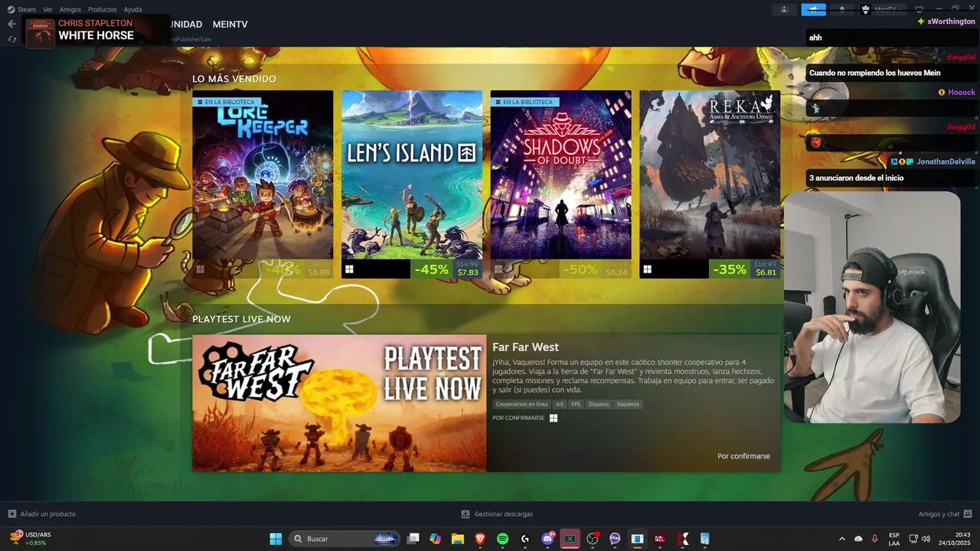980x551 pixels.
Task: Click the -45% $7.83 price on Len's Island
Action: point(447,269)
